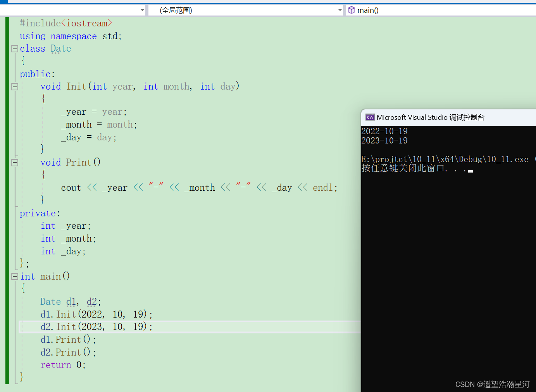Viewport: 536px width, 392px height.
Task: Click the 'return 0;' statement
Action: [63, 365]
